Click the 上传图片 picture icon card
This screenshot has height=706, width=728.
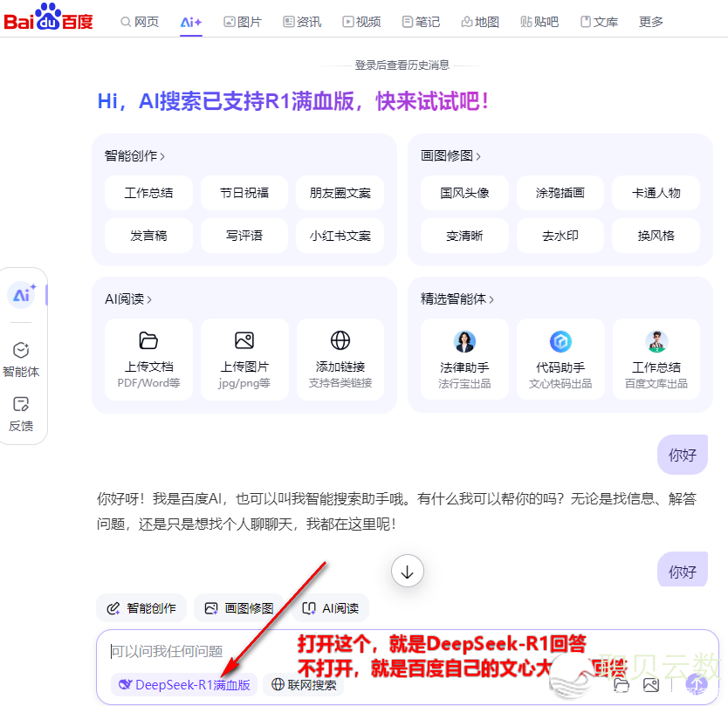pos(244,360)
